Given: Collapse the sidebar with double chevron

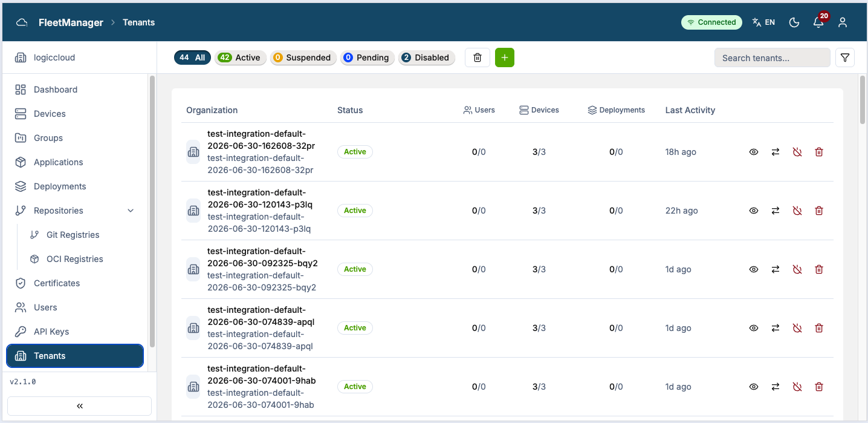Looking at the screenshot, I should pyautogui.click(x=79, y=406).
